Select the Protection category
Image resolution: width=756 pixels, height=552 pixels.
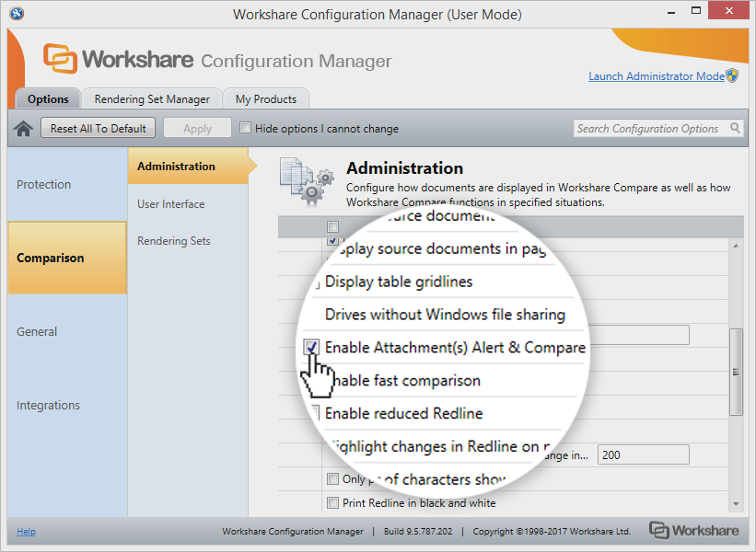(67, 184)
